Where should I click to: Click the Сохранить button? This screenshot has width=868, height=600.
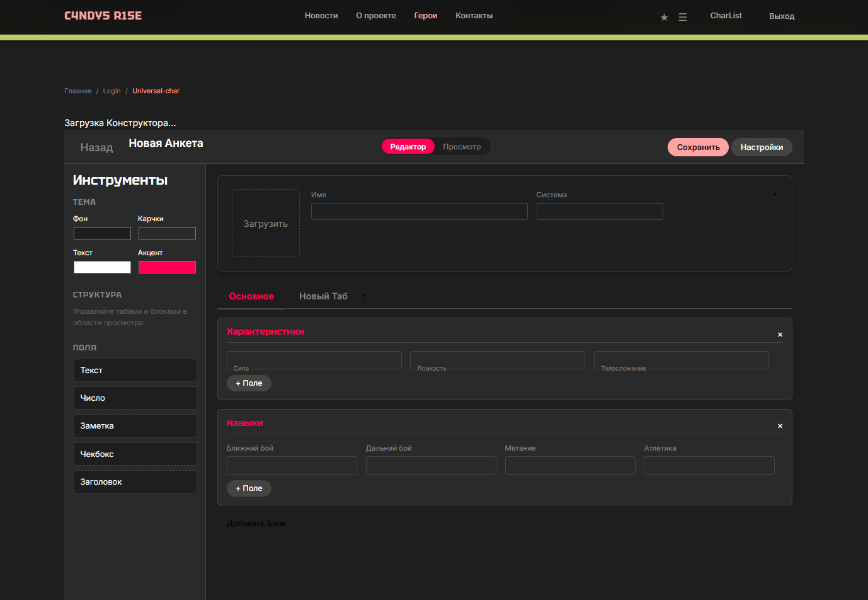coord(698,147)
